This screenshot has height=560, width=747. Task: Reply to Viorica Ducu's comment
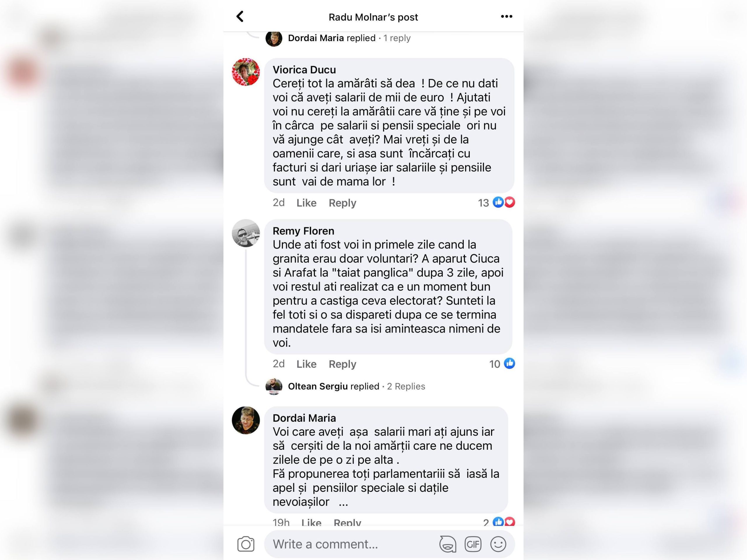tap(343, 203)
